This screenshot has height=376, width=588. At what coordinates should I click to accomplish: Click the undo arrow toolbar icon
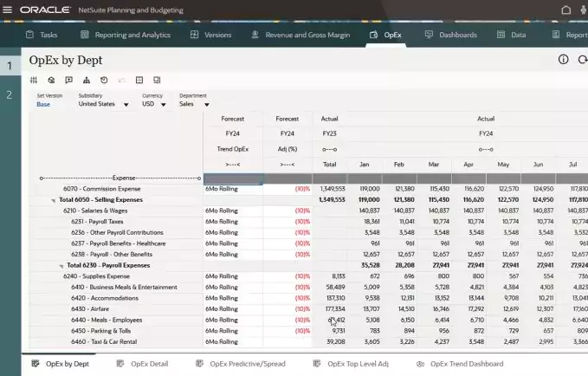point(121,80)
